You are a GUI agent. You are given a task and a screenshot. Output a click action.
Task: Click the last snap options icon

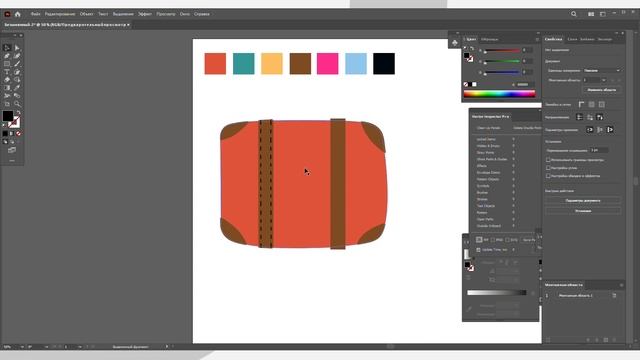pyautogui.click(x=610, y=130)
